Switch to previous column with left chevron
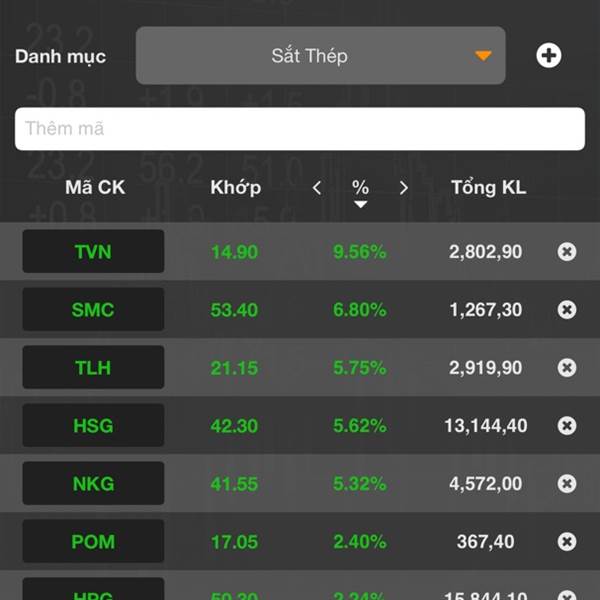 (x=317, y=188)
